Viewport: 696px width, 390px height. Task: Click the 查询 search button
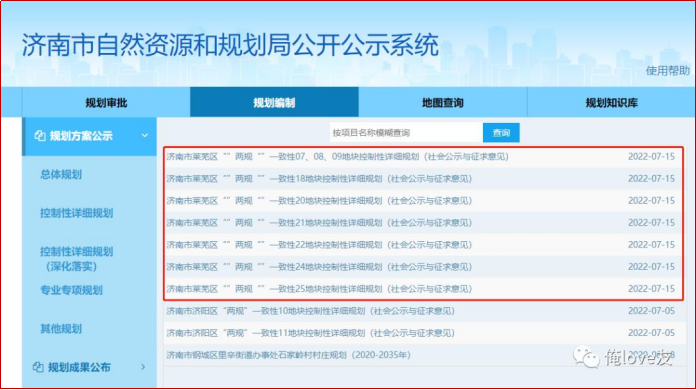pyautogui.click(x=501, y=133)
